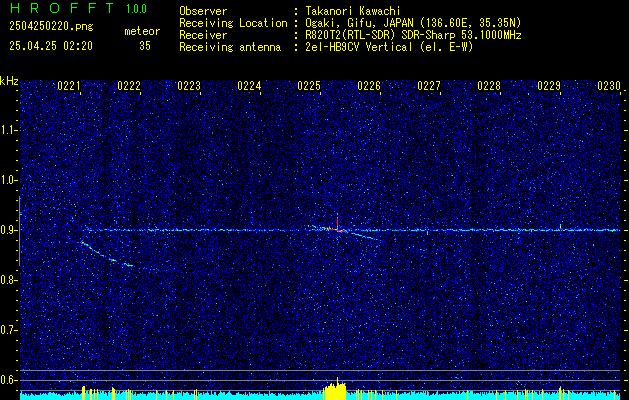629x400 pixels.
Task: Select the filename 2504250220.png
Action: [51, 27]
